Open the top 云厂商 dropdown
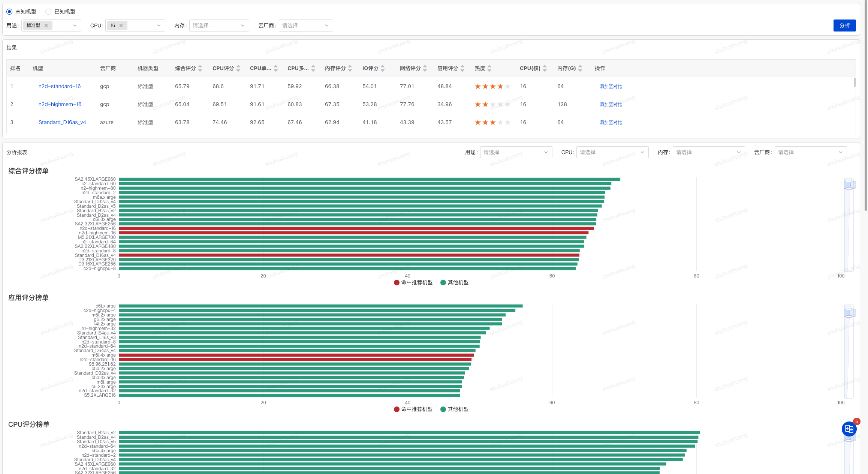 pos(305,25)
